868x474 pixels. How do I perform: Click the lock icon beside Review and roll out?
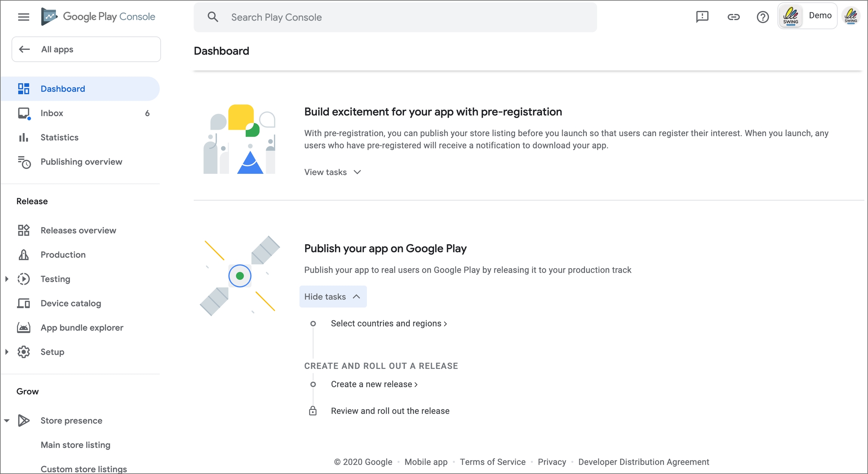tap(313, 411)
